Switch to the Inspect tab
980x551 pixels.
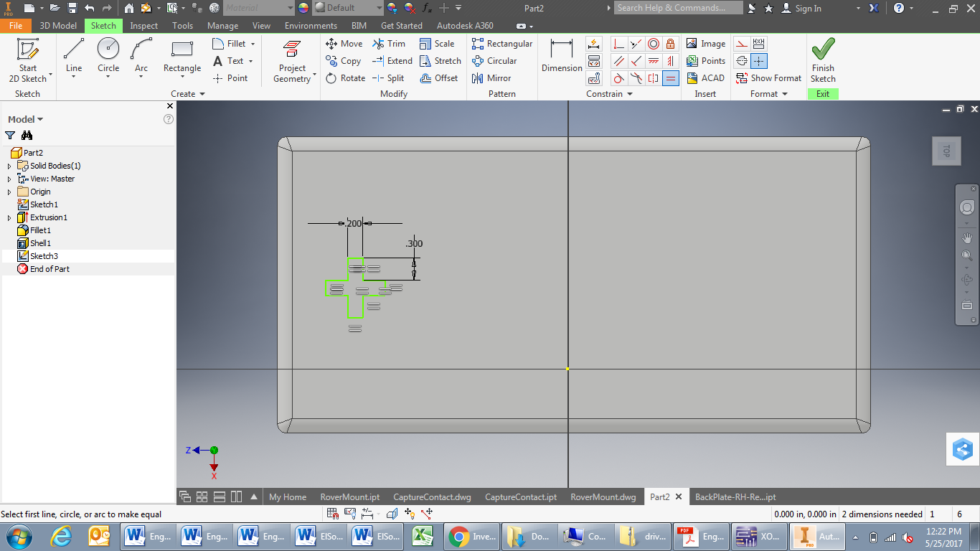coord(144,26)
